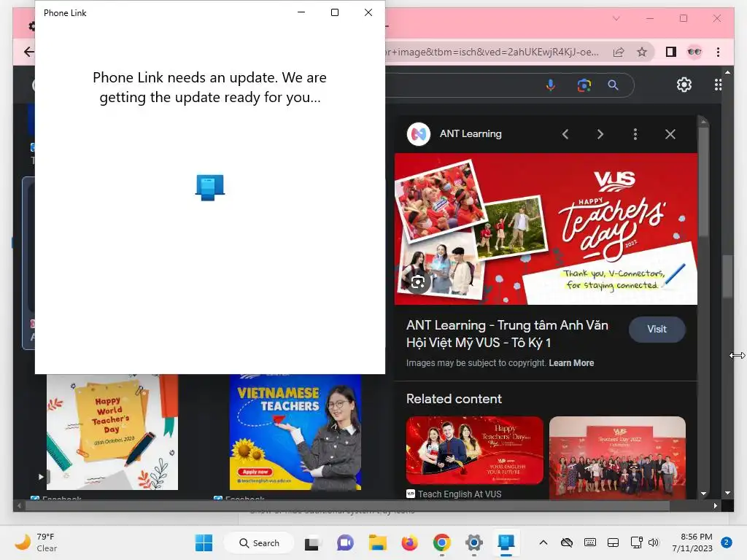Show previous image in preview panel

tap(565, 134)
